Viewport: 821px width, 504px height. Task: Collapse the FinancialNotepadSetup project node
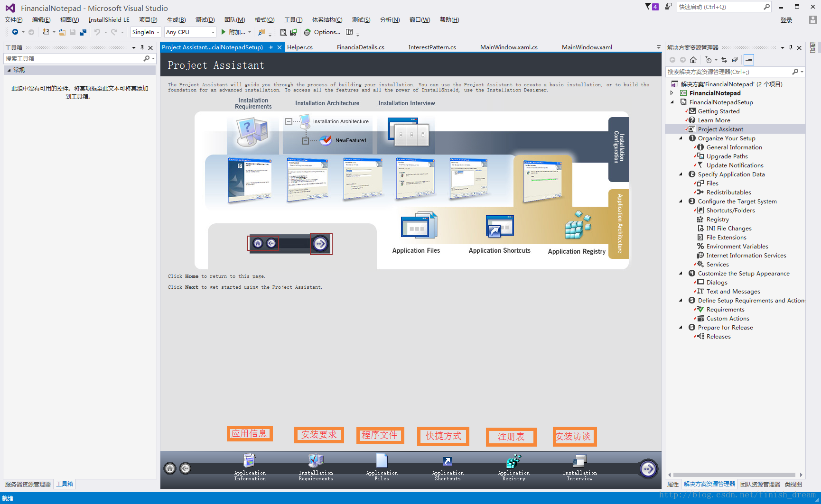(x=672, y=102)
